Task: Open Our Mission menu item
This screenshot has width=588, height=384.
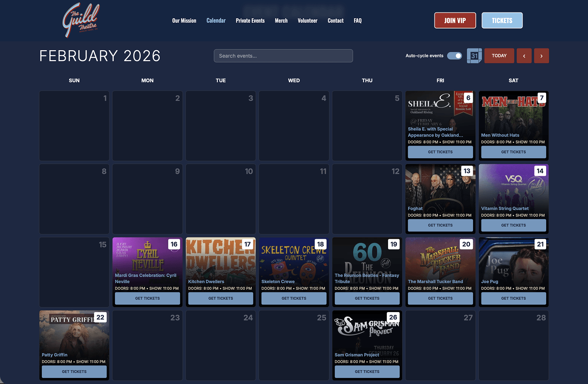Action: [184, 21]
